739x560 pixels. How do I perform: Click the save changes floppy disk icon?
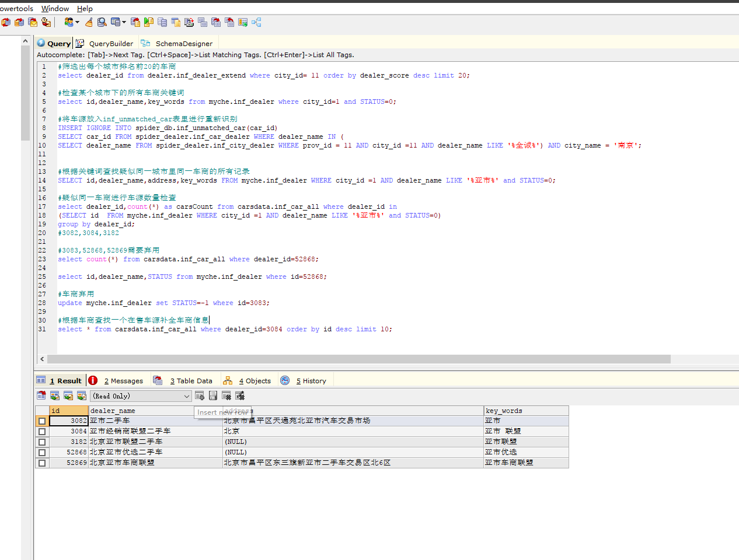tap(213, 396)
